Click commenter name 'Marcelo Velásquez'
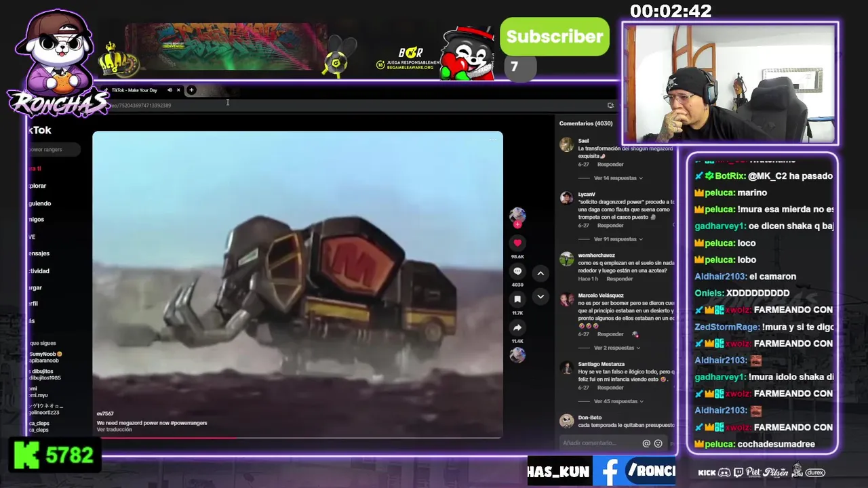The width and height of the screenshot is (868, 488). pyautogui.click(x=601, y=296)
